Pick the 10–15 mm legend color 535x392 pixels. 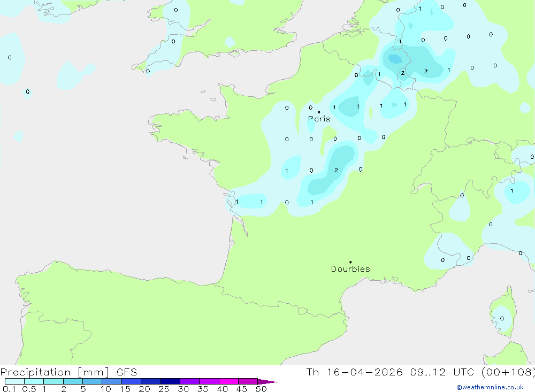pos(112,381)
